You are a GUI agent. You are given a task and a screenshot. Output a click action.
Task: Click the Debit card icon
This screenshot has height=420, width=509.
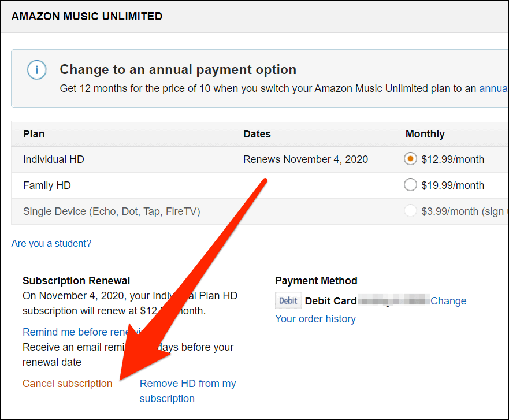coord(288,301)
